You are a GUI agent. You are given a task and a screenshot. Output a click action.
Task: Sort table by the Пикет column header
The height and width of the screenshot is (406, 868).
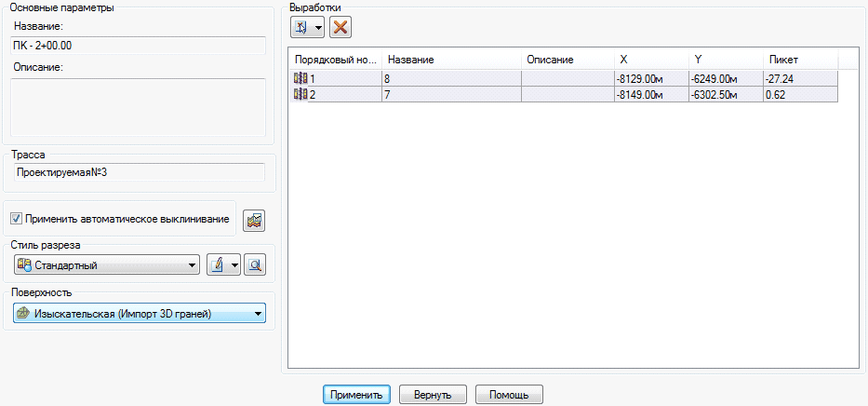coord(798,60)
